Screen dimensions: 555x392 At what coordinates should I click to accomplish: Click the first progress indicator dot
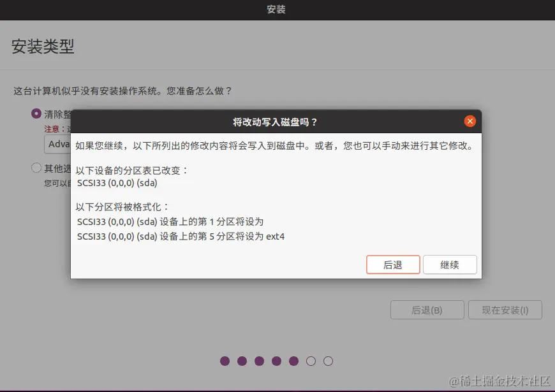(225, 361)
